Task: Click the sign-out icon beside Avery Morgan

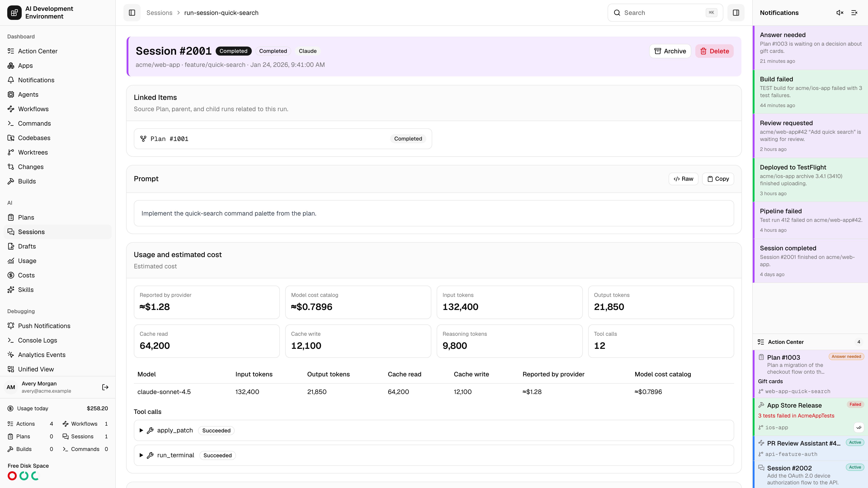Action: coord(105,387)
